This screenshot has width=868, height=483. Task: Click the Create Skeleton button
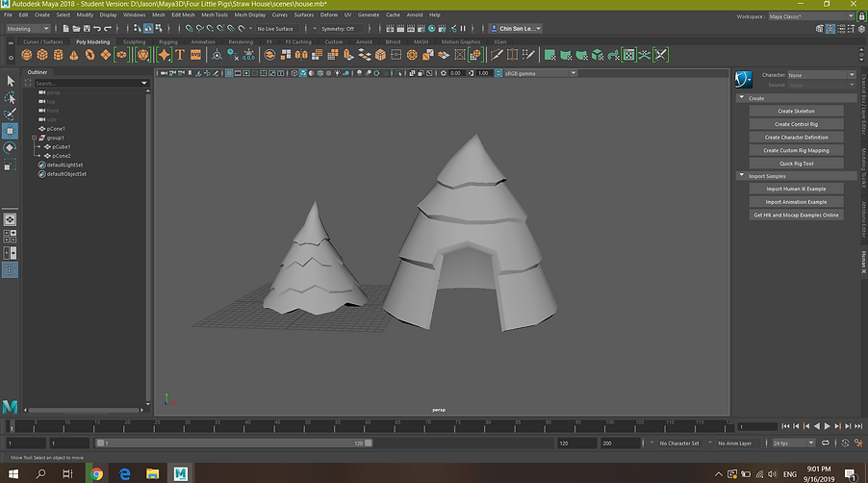point(796,112)
